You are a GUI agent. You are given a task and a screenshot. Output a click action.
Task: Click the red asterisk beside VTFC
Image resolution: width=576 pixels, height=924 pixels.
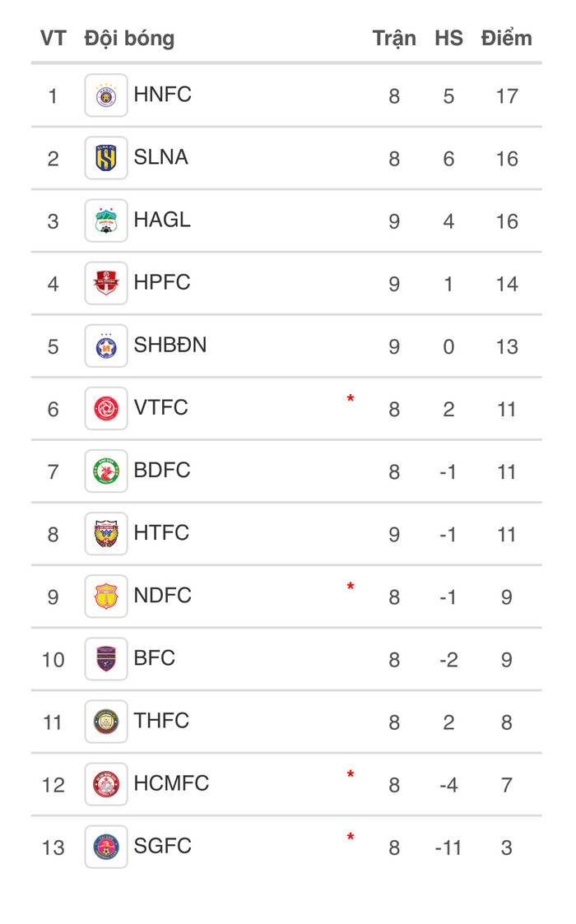351,399
